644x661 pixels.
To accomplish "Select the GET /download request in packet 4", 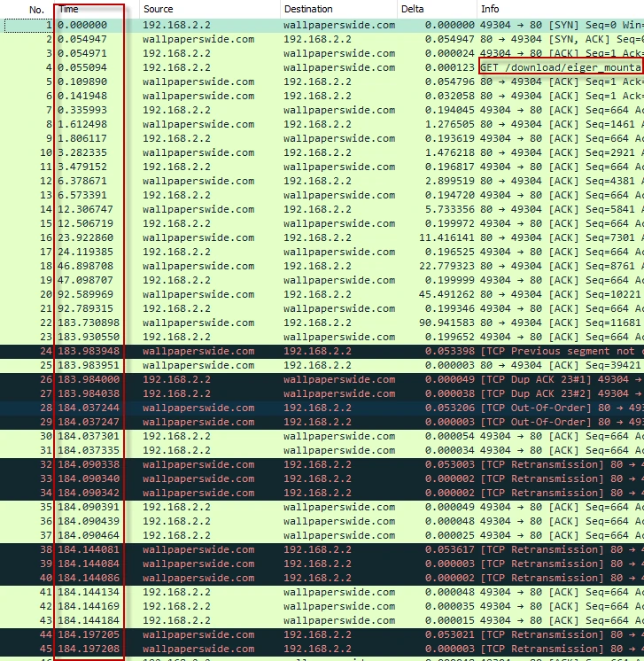I will point(560,67).
